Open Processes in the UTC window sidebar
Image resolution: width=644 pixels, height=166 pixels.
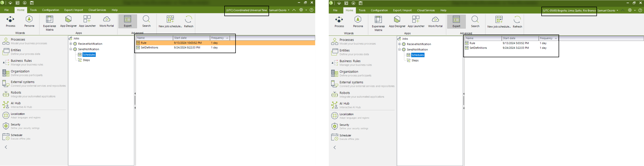(34, 41)
